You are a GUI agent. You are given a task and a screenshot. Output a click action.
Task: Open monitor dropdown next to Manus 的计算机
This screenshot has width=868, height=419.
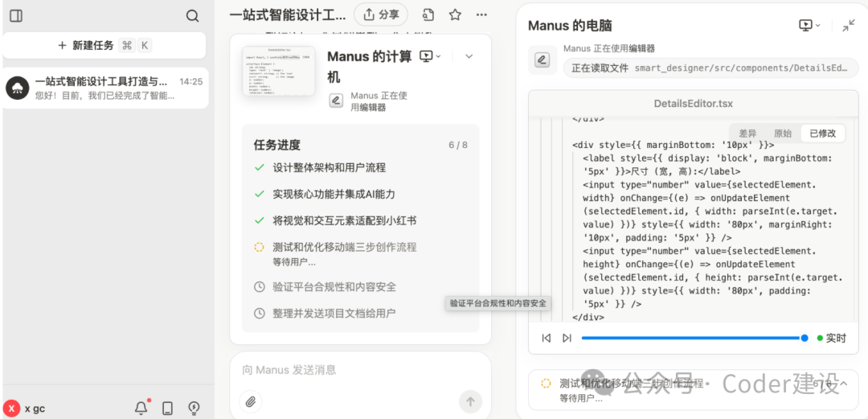430,56
